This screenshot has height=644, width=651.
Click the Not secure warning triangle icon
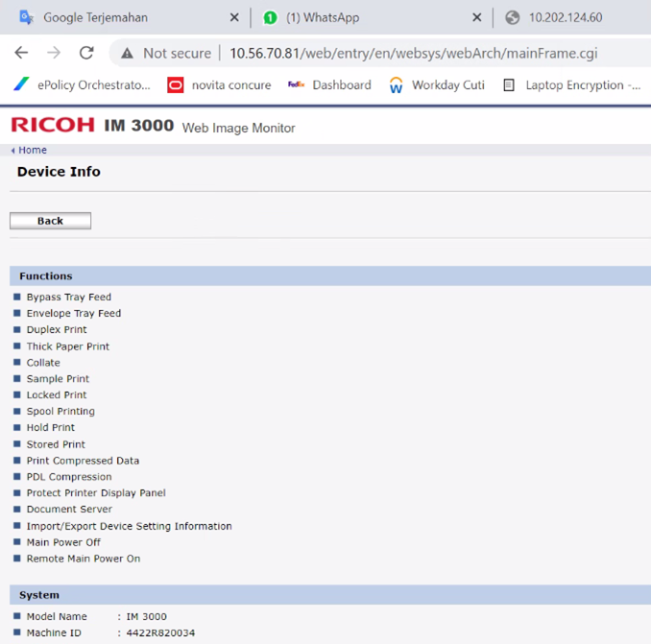[x=127, y=53]
